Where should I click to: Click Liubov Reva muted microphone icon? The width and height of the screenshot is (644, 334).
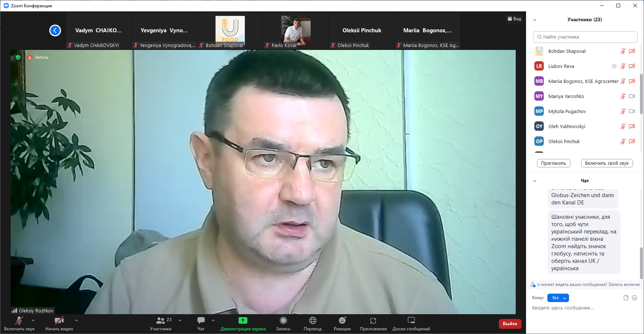623,66
